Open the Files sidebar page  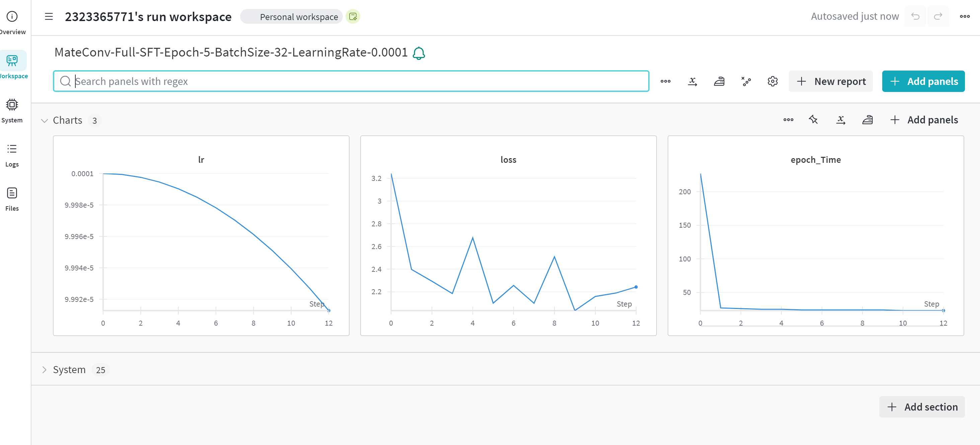coord(12,199)
